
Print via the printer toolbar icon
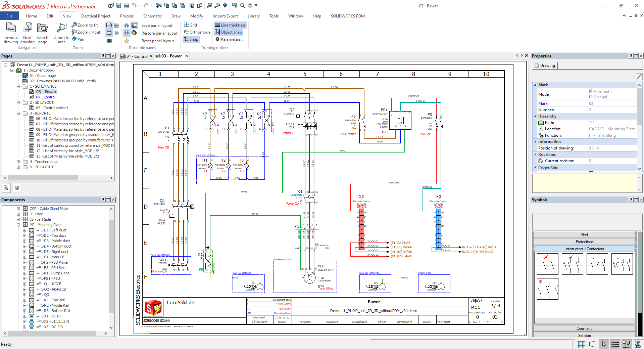[127, 5]
